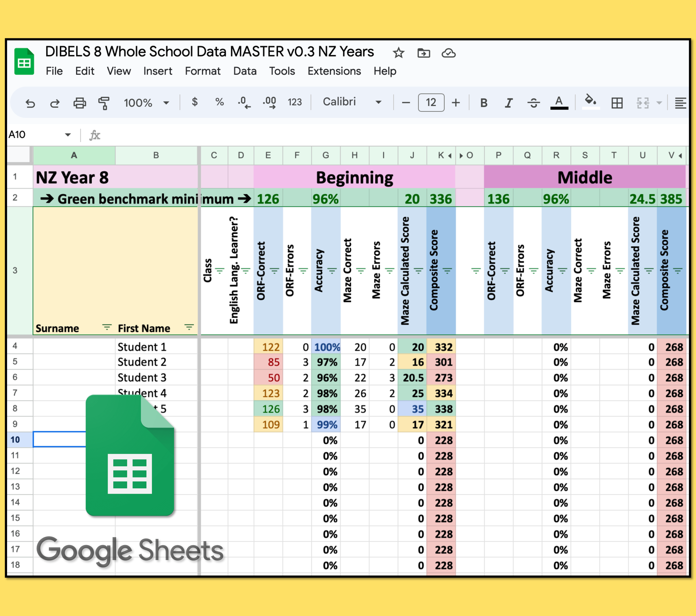Toggle Bold text formatting
Screen dimensions: 696x616
tap(484, 103)
